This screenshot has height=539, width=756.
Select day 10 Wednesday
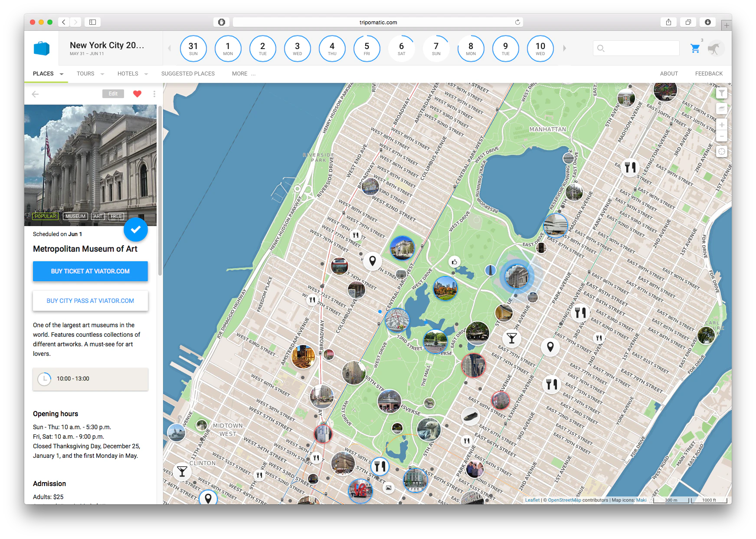(540, 48)
